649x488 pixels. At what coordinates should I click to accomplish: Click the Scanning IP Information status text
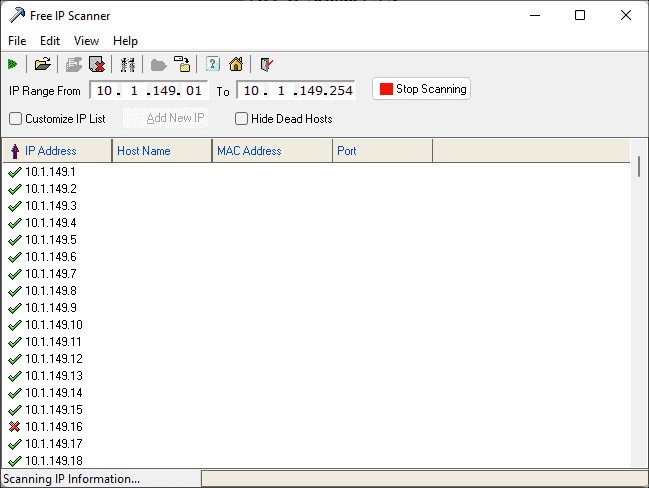click(x=72, y=479)
